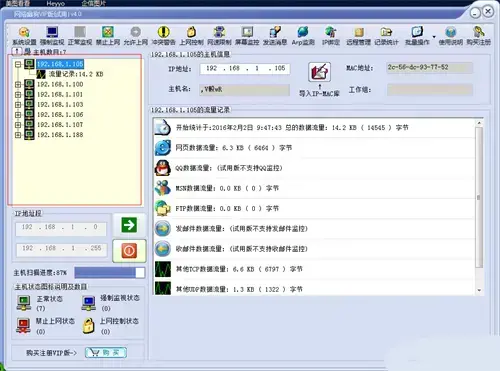Collapse the 192.168.1.105 tree node
Screen dimensions: 500x371
(18, 64)
